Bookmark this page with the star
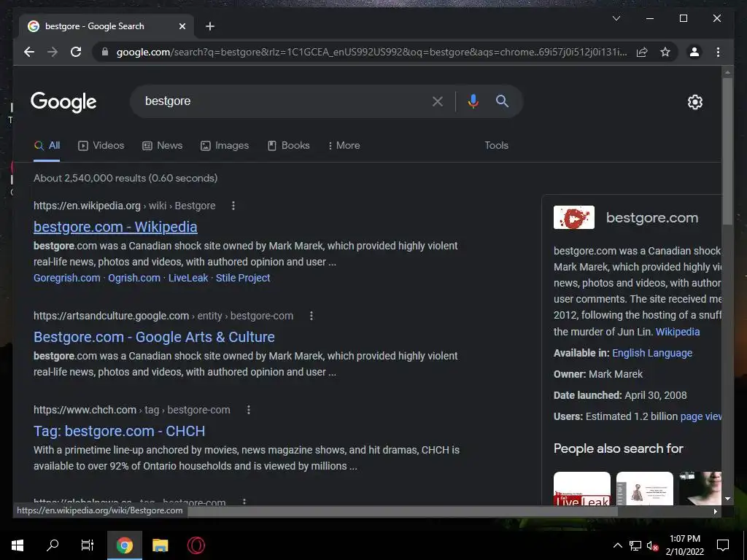Screen dimensions: 747x560 click(x=665, y=52)
